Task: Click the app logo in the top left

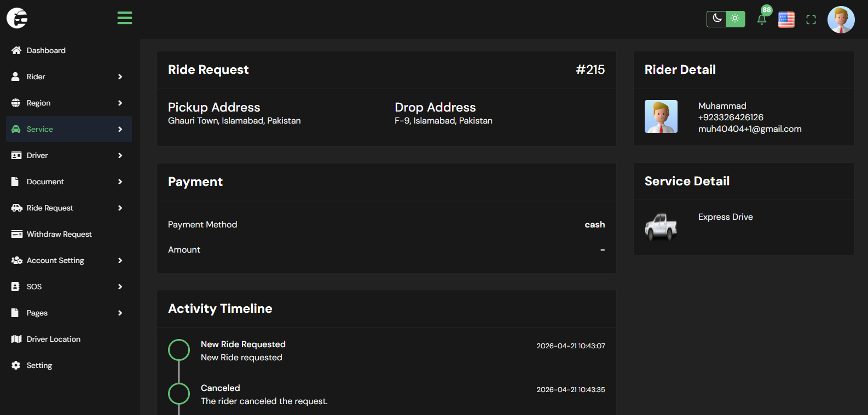Action: click(18, 18)
